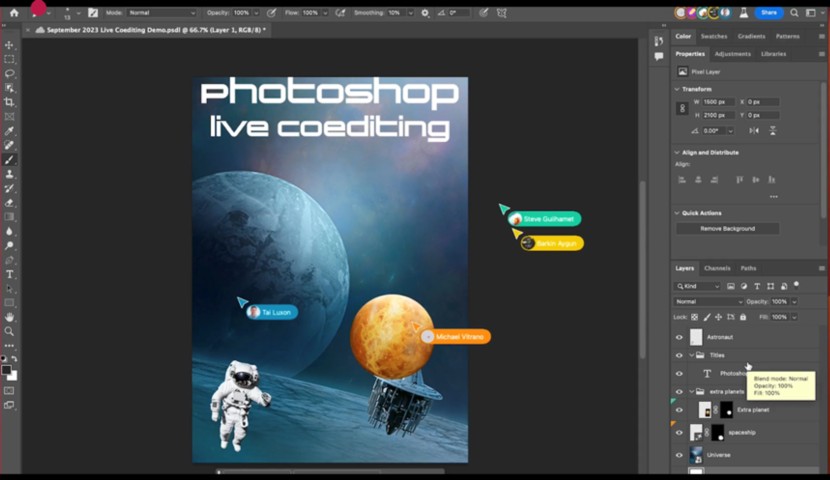Image resolution: width=830 pixels, height=480 pixels.
Task: Select the Lasso tool
Action: coord(10,74)
